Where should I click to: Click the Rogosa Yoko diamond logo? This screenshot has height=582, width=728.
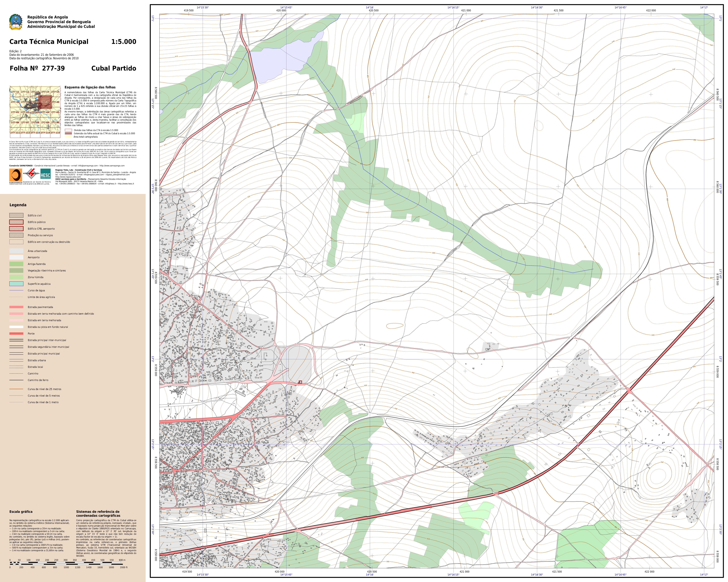(31, 174)
